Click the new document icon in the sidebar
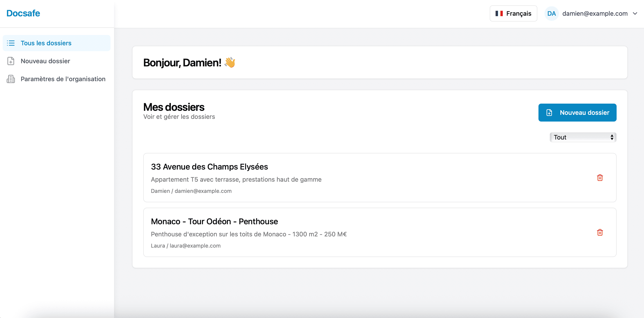This screenshot has width=644, height=318. [11, 61]
